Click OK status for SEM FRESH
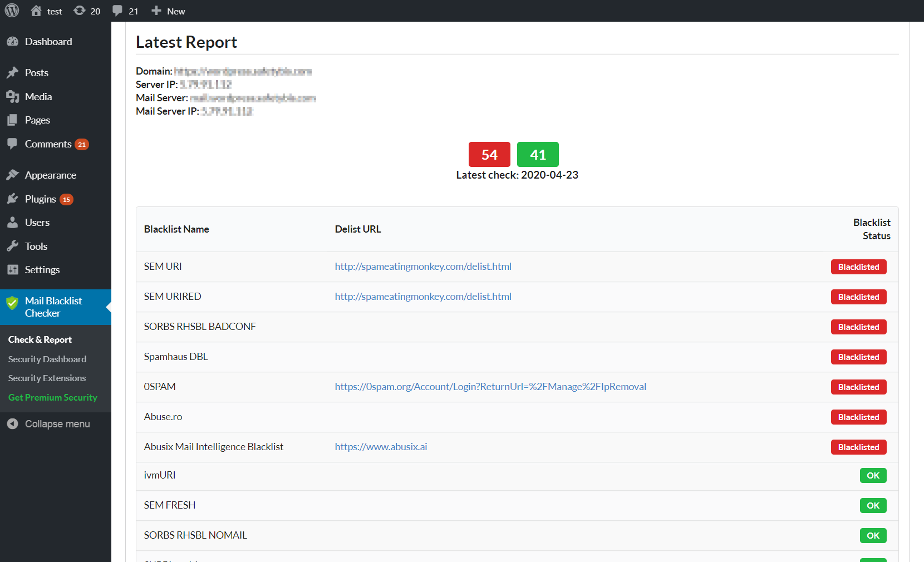The image size is (924, 562). pyautogui.click(x=873, y=505)
